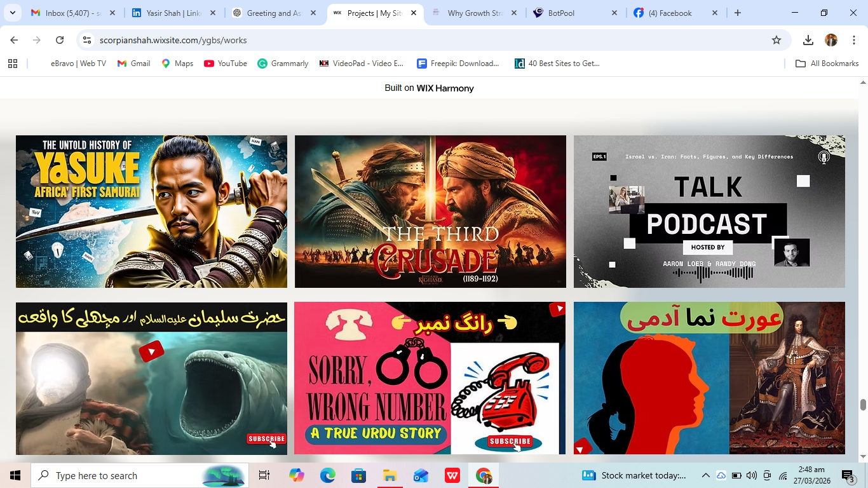Open Windows Task View icon
The height and width of the screenshot is (488, 868).
264,475
